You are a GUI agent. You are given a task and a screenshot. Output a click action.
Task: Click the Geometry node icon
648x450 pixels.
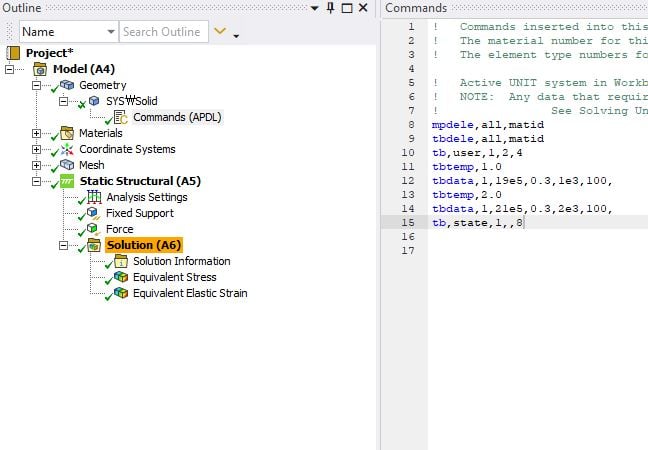pyautogui.click(x=67, y=85)
